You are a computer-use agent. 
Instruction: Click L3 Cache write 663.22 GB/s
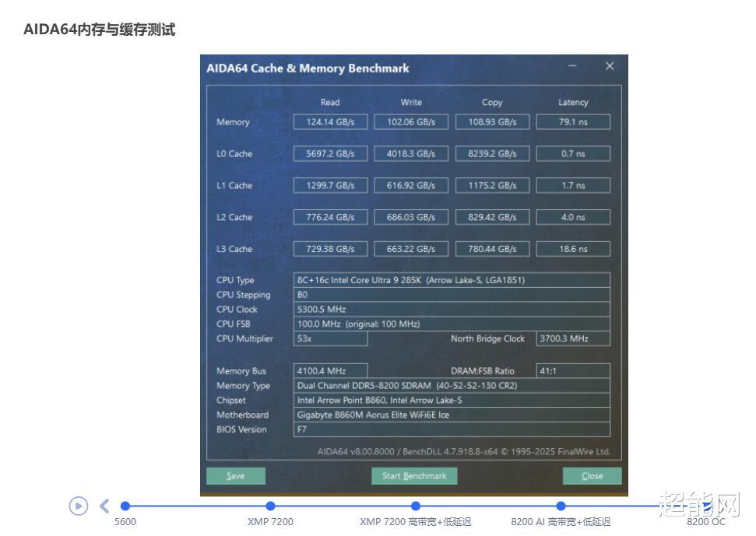tap(411, 249)
